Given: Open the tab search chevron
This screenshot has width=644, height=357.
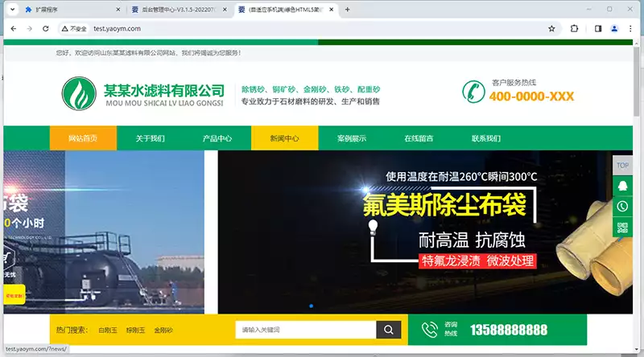Looking at the screenshot, I should (x=10, y=10).
